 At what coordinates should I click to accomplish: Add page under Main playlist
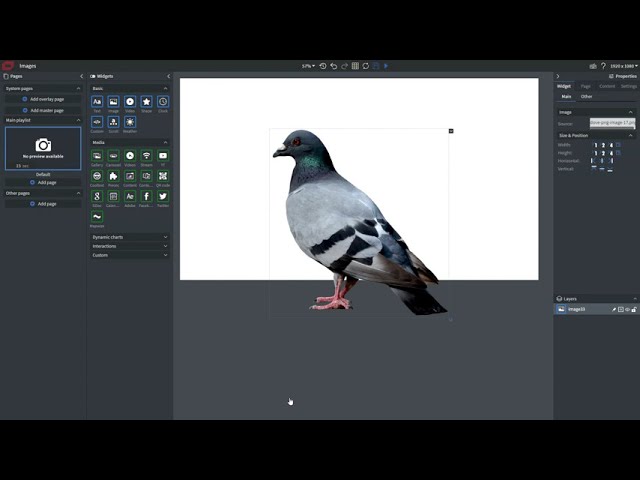(x=43, y=182)
